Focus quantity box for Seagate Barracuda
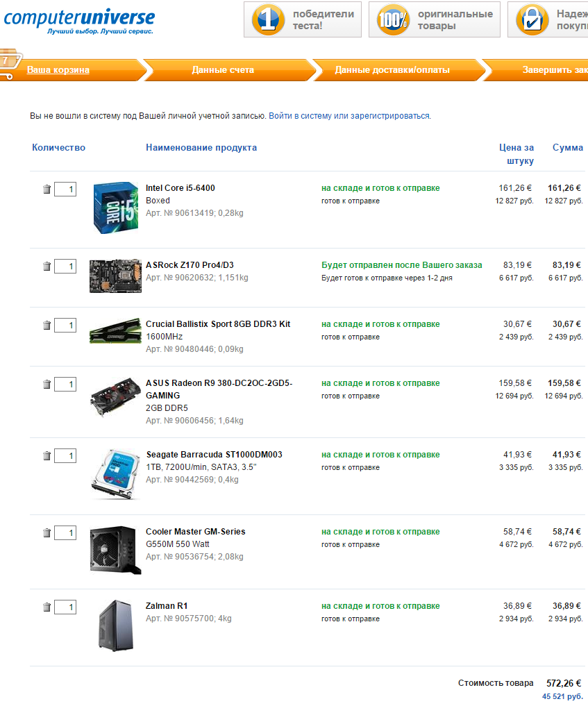The image size is (588, 706). tap(65, 455)
